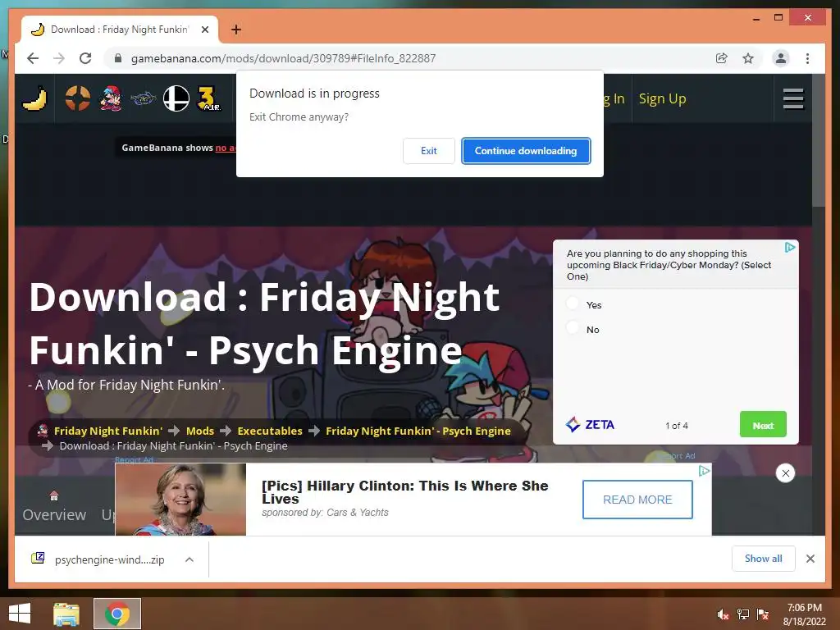Close the downloads bar

click(x=810, y=559)
